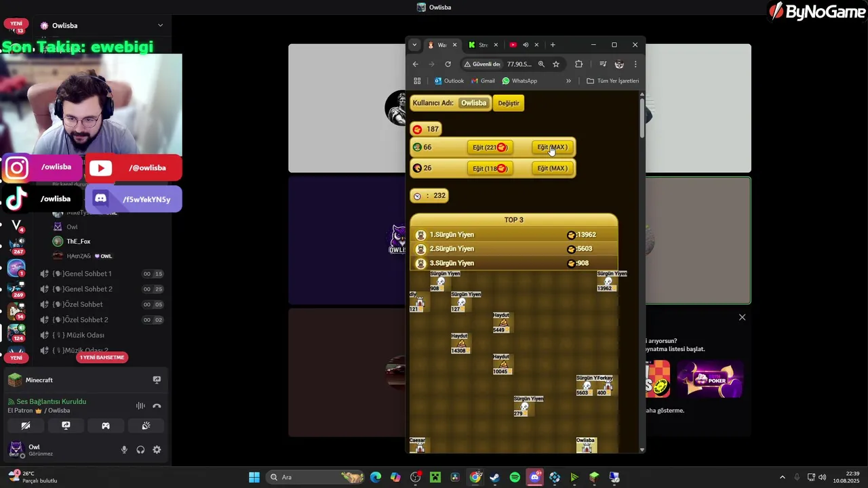Open the Windows Start menu

tap(254, 477)
